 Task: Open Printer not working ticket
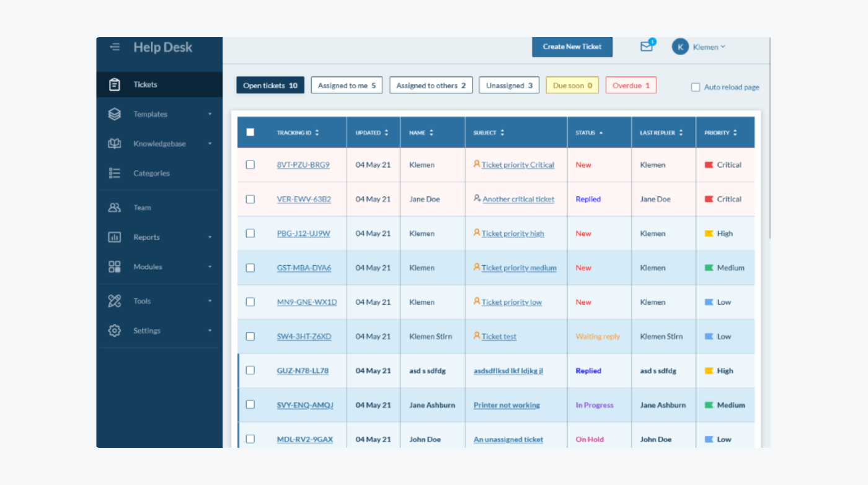pos(507,405)
